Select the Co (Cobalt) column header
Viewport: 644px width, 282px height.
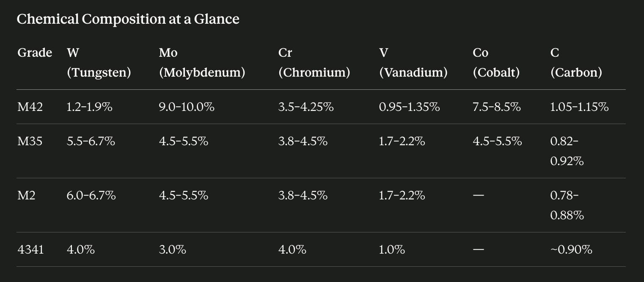[x=496, y=63]
